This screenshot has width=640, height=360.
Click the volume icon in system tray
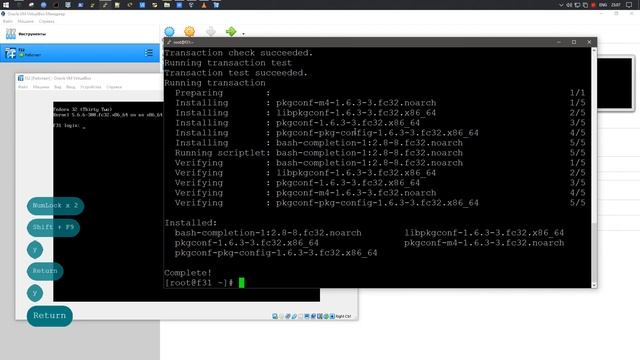569,5
